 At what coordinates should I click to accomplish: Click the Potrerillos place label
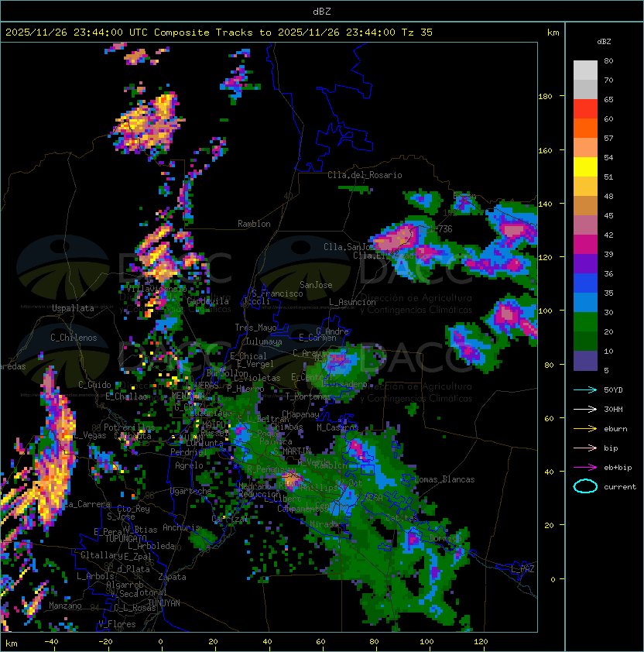click(129, 427)
